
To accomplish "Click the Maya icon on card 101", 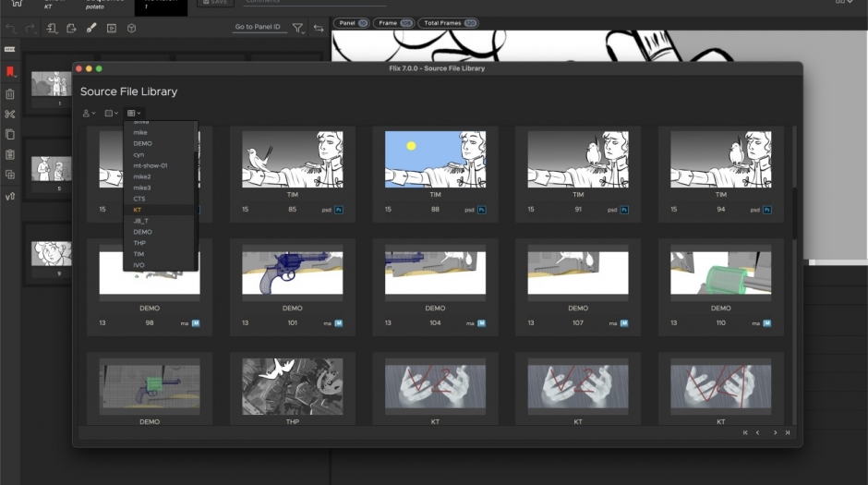I will click(x=339, y=323).
